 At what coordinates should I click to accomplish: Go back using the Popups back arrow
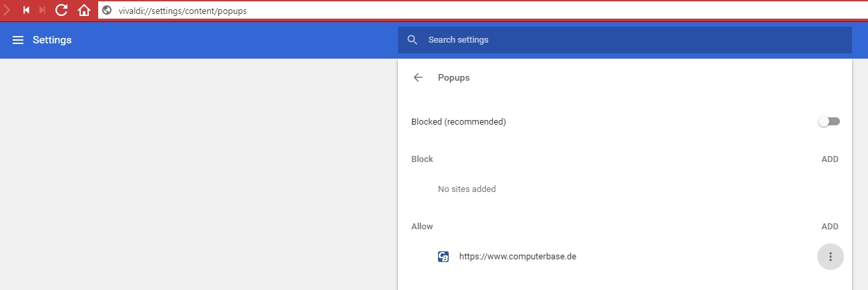(x=418, y=77)
